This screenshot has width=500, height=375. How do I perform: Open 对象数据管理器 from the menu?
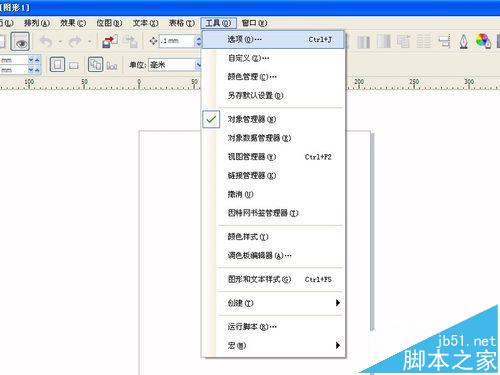click(273, 138)
